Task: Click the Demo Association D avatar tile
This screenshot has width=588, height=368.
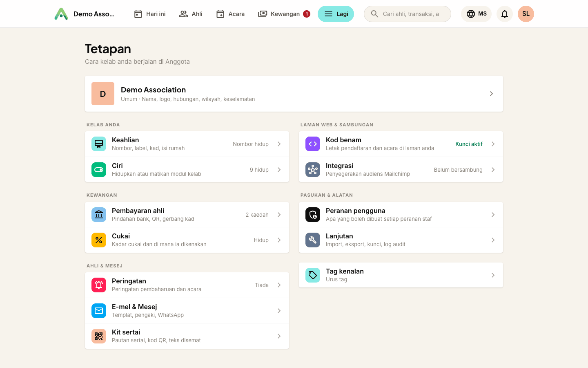Action: pos(103,94)
